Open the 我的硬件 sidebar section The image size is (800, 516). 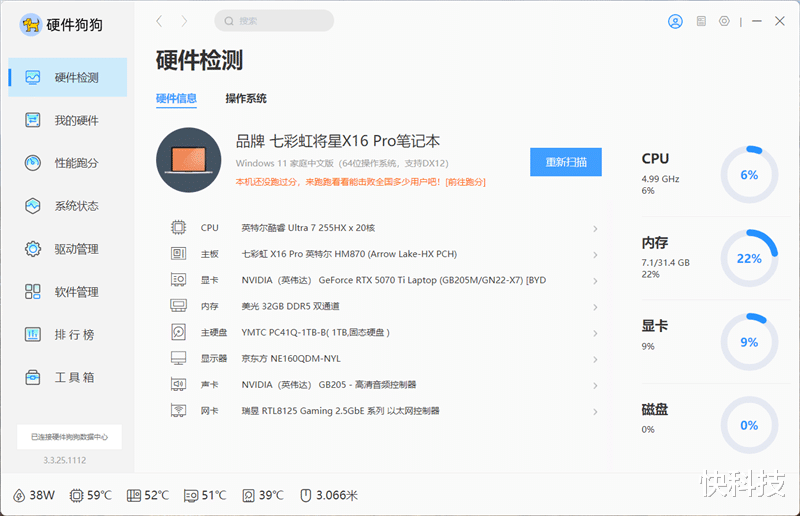point(67,120)
